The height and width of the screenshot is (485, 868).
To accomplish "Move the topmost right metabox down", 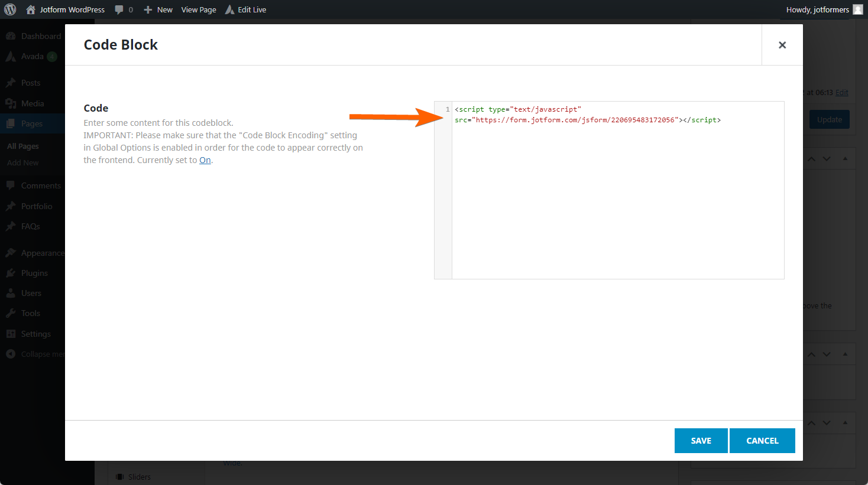I will pyautogui.click(x=827, y=159).
